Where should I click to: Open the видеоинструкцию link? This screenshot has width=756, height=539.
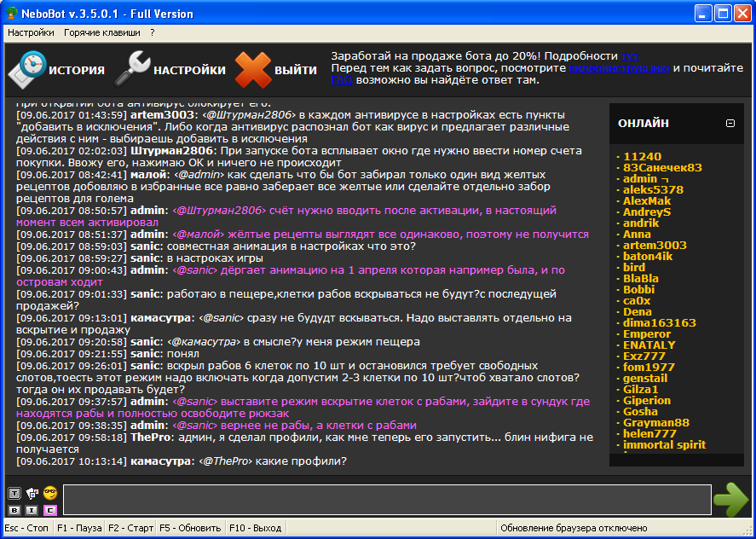pyautogui.click(x=620, y=67)
